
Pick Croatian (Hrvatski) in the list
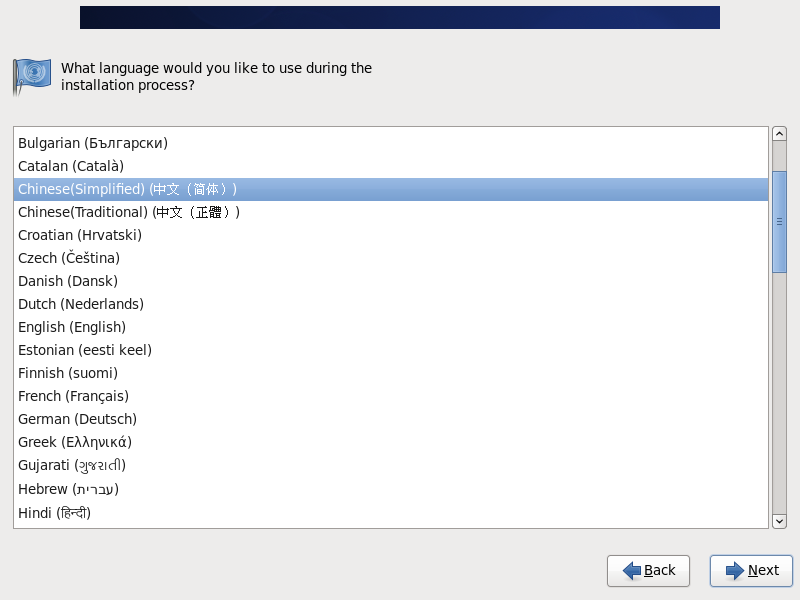click(x=391, y=235)
